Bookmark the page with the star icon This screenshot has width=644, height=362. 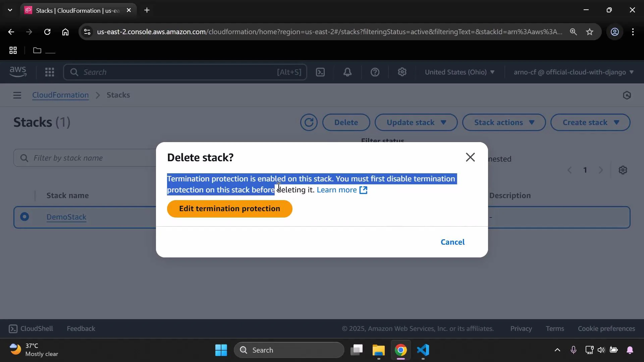(590, 32)
